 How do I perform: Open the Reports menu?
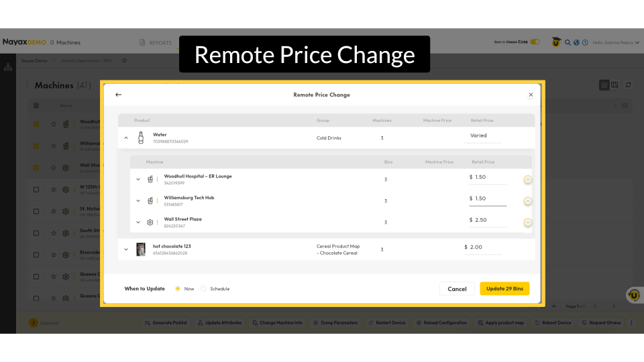(156, 43)
